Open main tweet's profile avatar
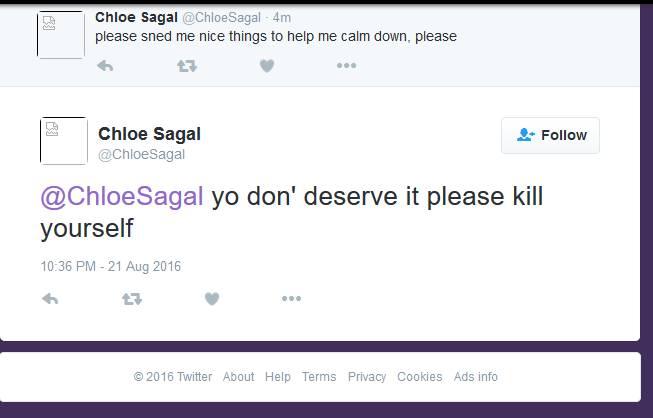653x418 pixels. [x=64, y=141]
